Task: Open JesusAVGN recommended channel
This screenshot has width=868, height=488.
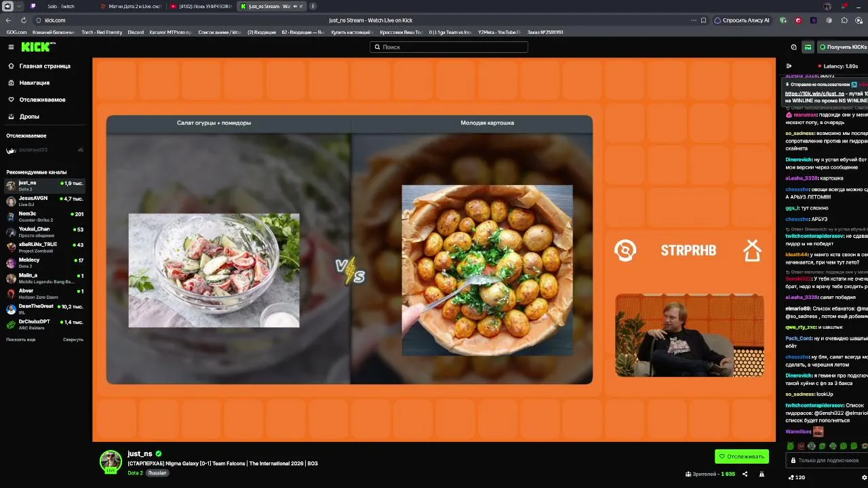Action: click(45, 201)
